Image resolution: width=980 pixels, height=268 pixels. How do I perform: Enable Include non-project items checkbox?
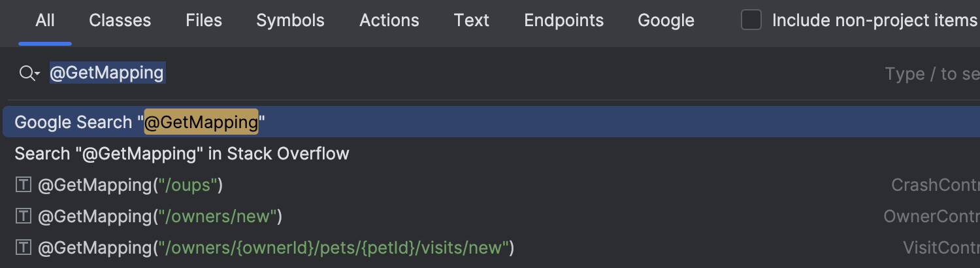[x=751, y=20]
